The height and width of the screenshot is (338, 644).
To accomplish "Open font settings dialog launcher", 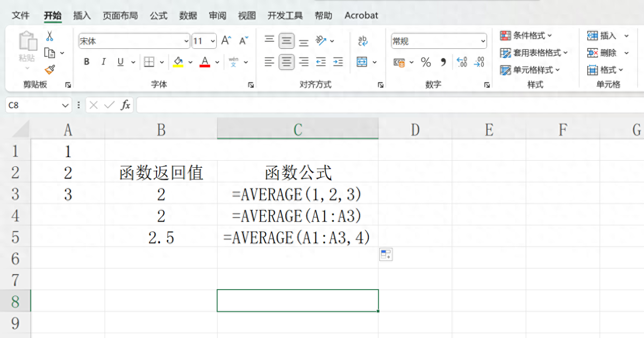I will click(x=251, y=85).
